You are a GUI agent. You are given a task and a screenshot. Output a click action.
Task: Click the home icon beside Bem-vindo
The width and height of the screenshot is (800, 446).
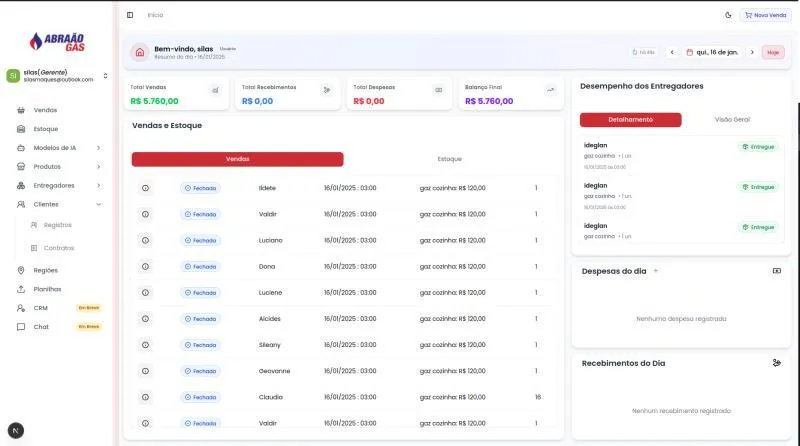pyautogui.click(x=140, y=52)
